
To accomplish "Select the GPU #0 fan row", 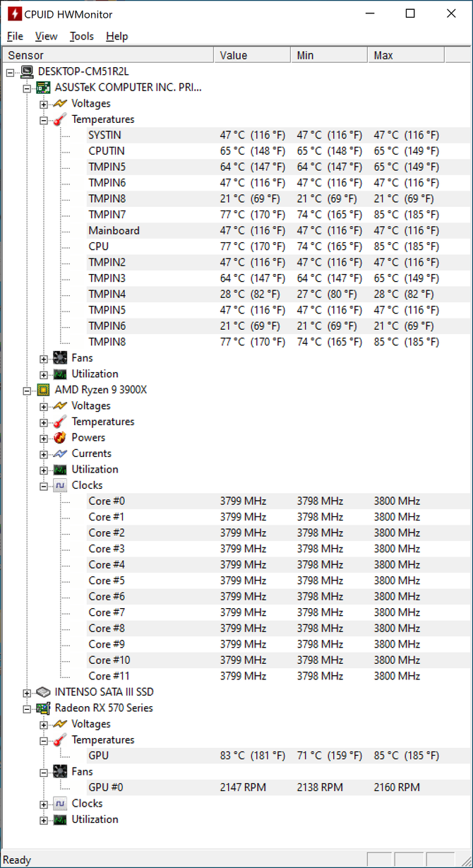I will (x=278, y=787).
